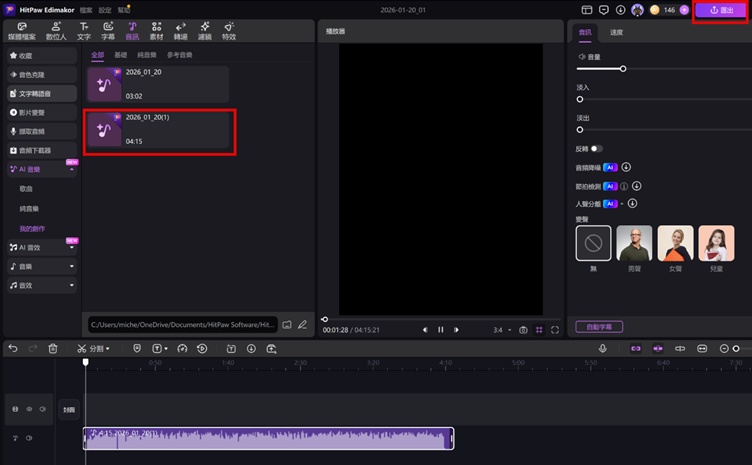Click the 音量 volume slider handle
Screen dimensions: 752x465
(x=623, y=69)
